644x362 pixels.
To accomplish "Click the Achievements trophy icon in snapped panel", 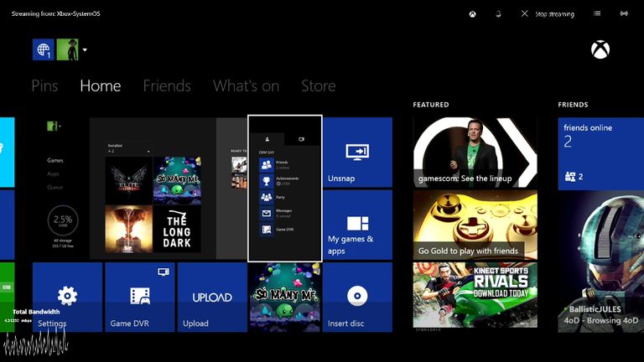I will [x=266, y=181].
